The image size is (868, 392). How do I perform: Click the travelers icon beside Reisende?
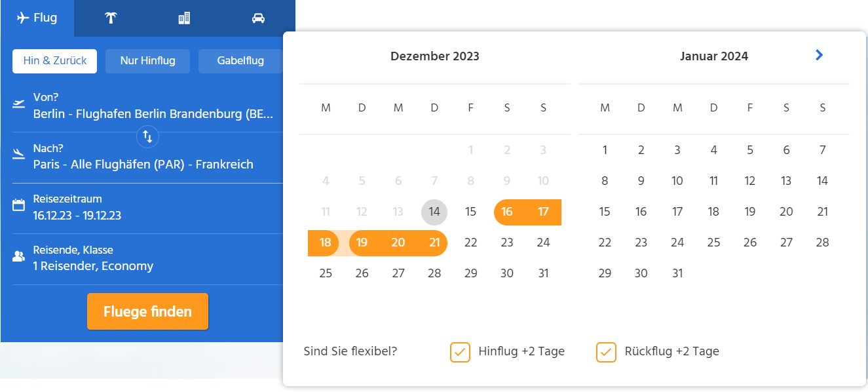click(18, 256)
